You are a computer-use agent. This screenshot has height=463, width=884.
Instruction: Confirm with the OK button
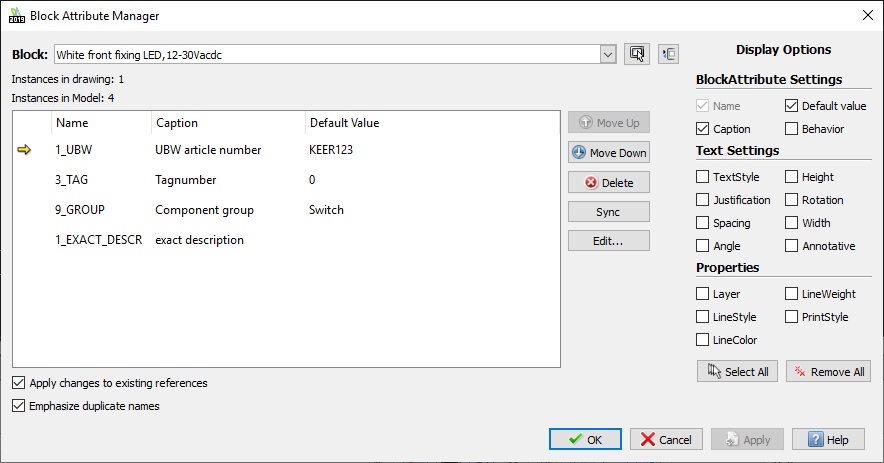585,439
